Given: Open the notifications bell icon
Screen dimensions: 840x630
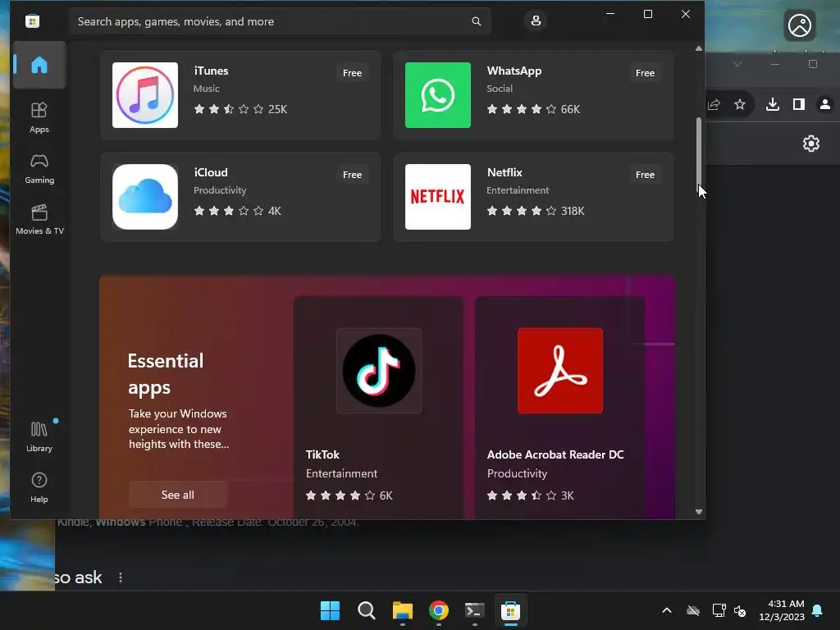Looking at the screenshot, I should coord(818,610).
